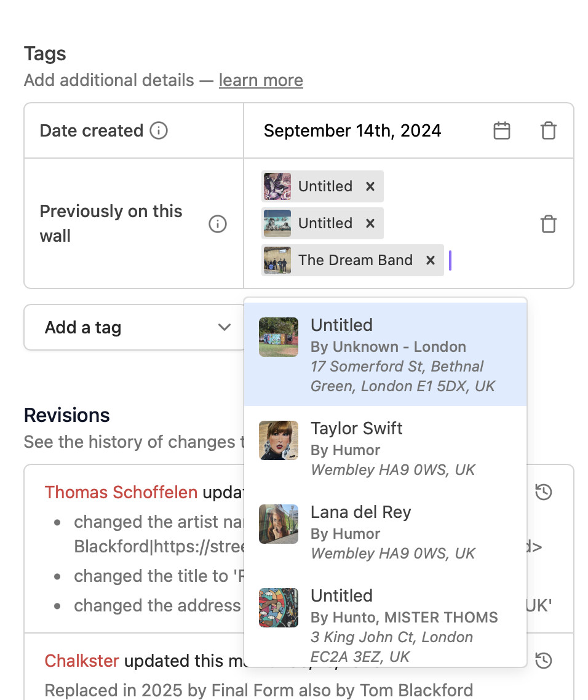Expand the Add a tag dropdown
This screenshot has width=588, height=700.
[x=135, y=327]
